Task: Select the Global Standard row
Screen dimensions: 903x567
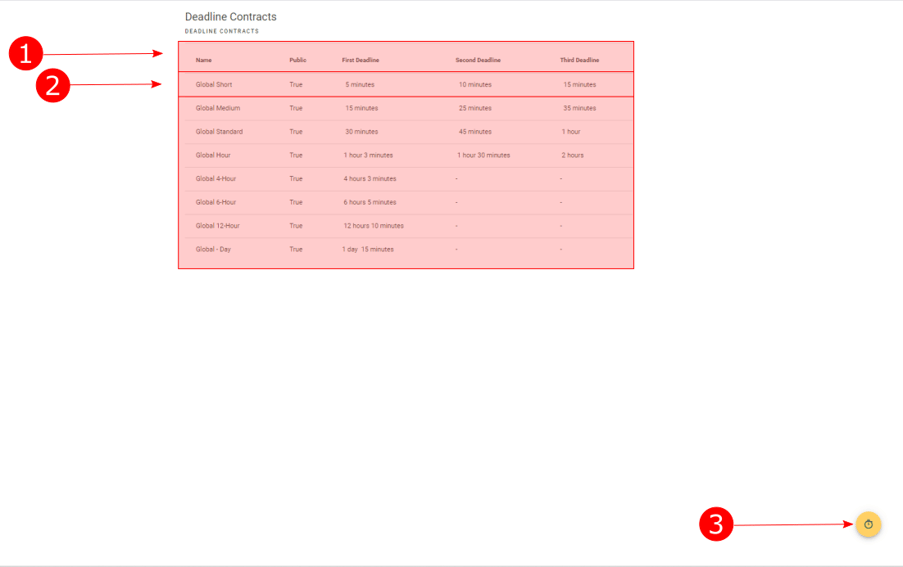Action: tap(406, 132)
